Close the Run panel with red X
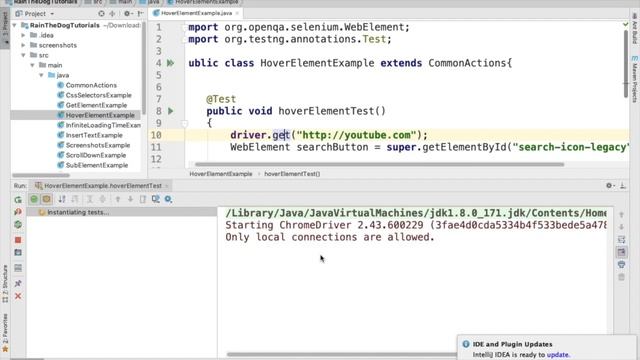This screenshot has height=360, width=640. click(18, 296)
